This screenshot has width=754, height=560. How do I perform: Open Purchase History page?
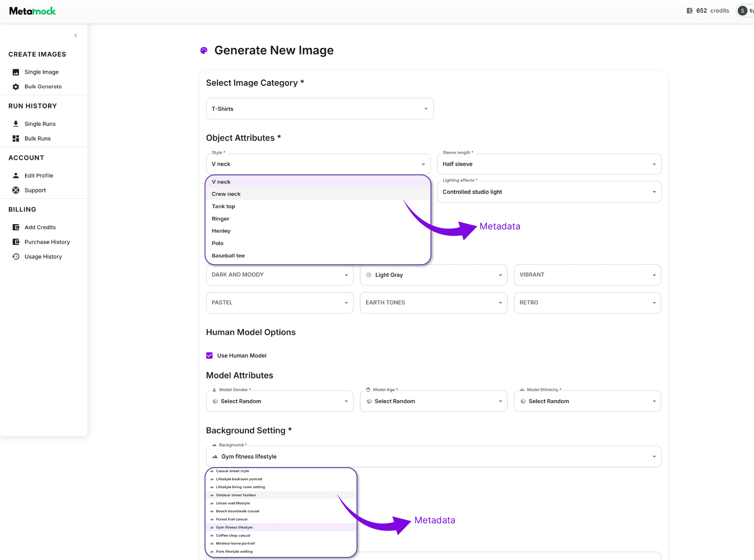click(x=47, y=242)
